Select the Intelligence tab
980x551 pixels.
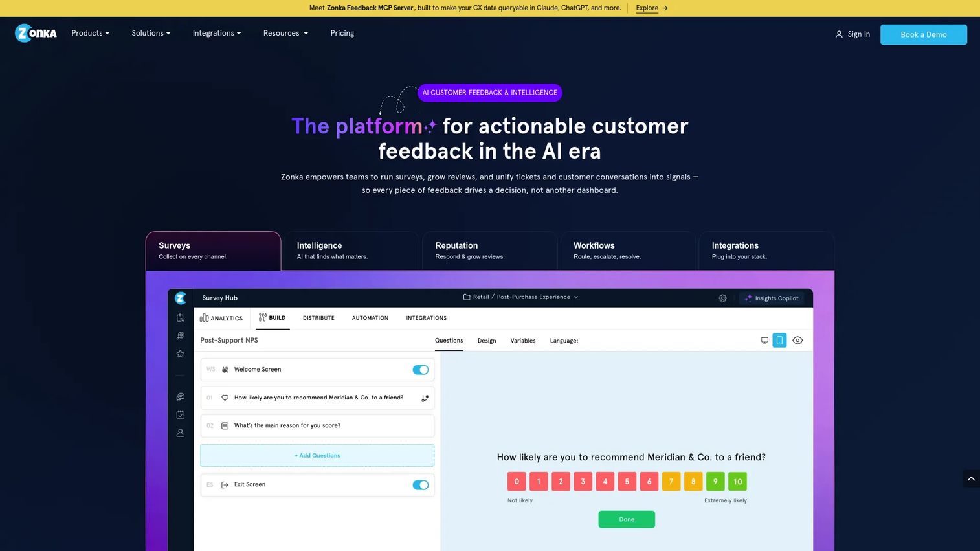coord(351,251)
